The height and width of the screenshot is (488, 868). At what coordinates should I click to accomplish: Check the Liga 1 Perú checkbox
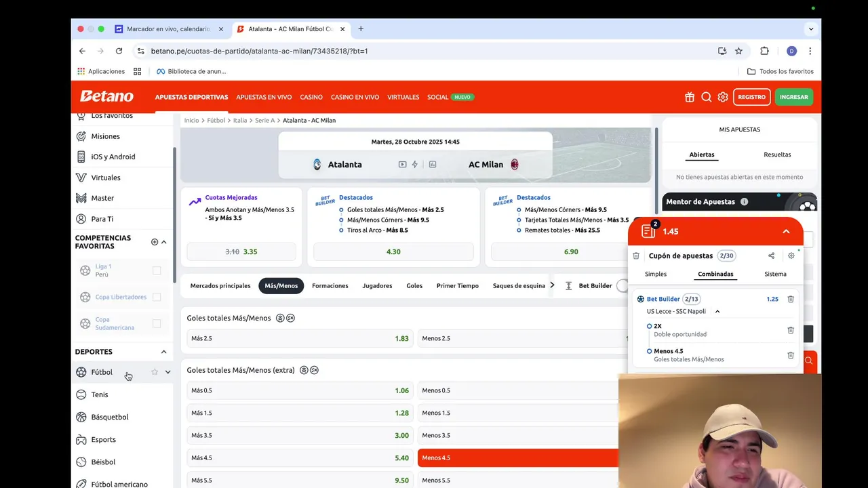point(157,270)
